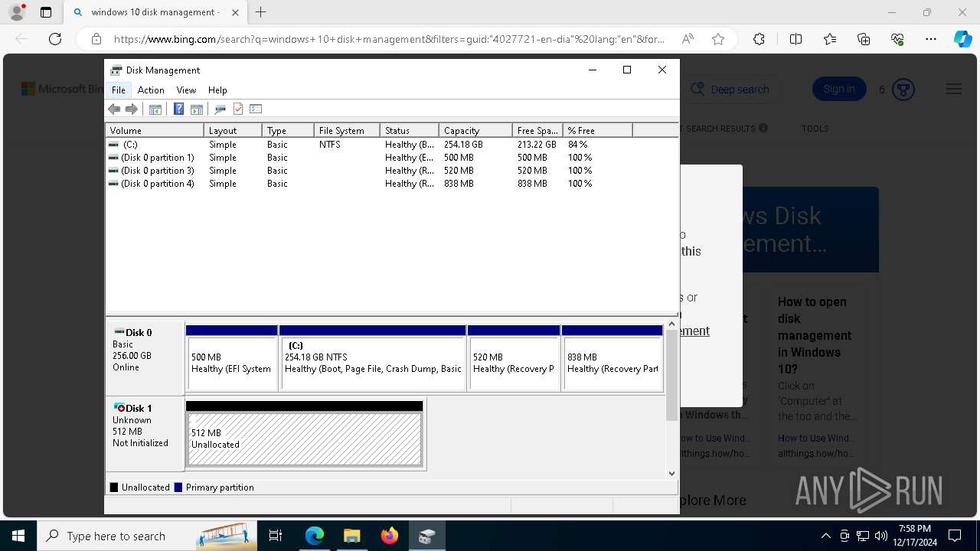Screen dimensions: 980x551
Task: Open the View menu
Action: pyautogui.click(x=186, y=90)
